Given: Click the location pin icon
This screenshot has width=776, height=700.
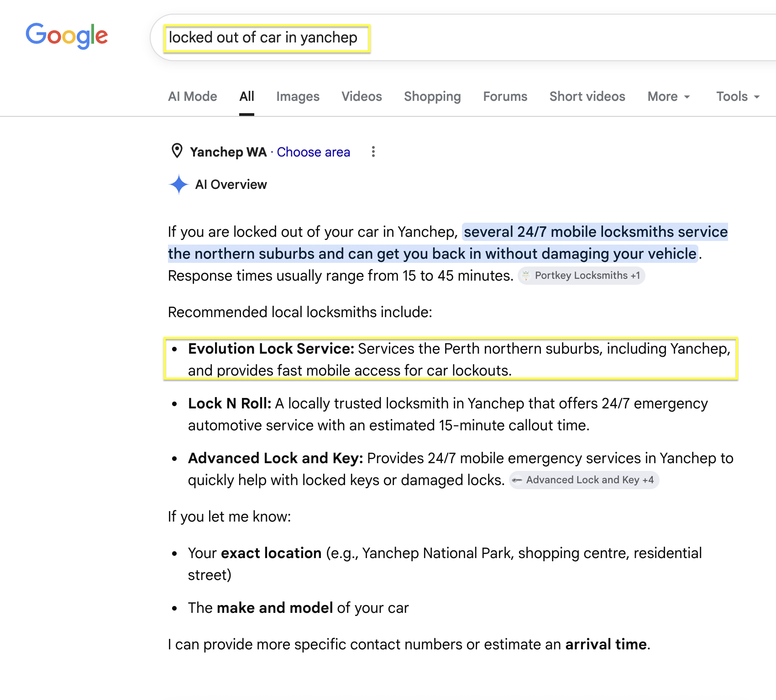Looking at the screenshot, I should coord(177,151).
